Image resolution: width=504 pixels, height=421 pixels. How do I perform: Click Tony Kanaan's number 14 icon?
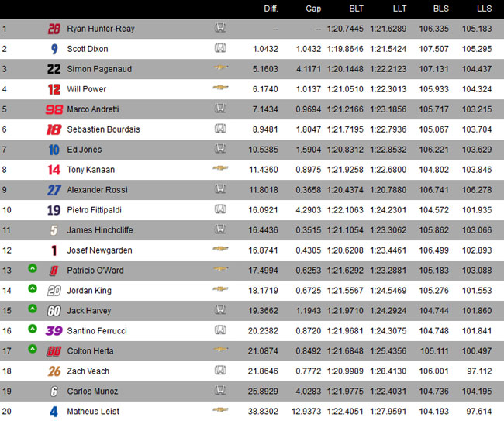54,170
